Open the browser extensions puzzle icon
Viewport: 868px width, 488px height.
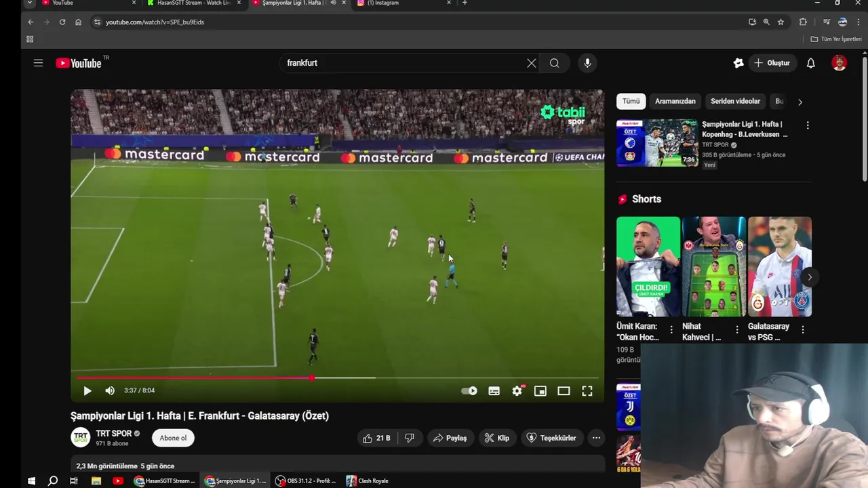803,22
